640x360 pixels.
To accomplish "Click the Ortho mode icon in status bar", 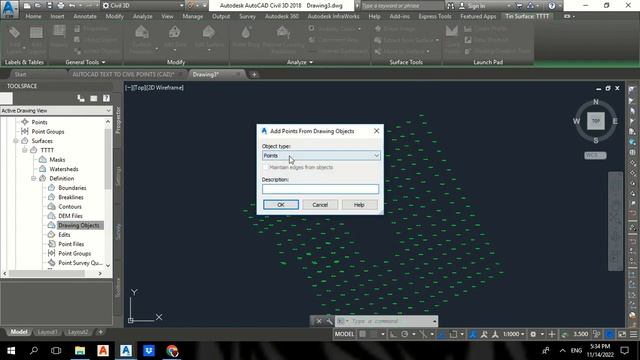I will click(393, 334).
